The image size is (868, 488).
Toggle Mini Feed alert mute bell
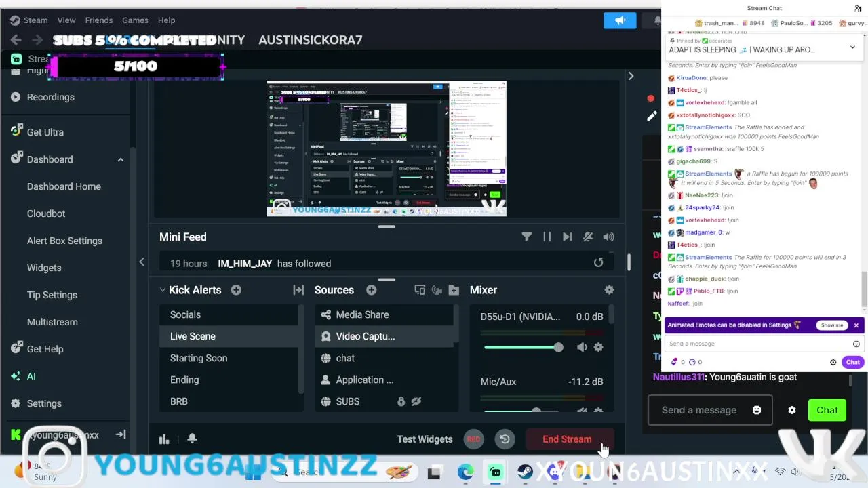click(x=588, y=237)
